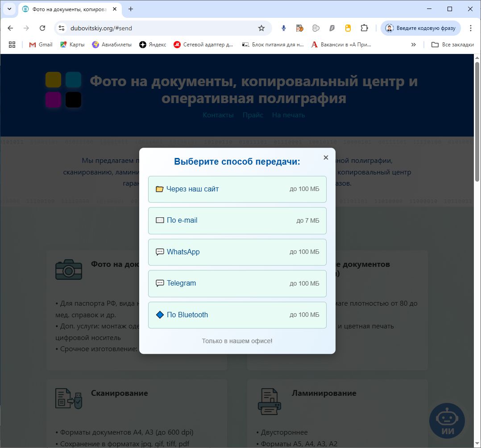Open the 'Сетевой адаптер' bookmark
Screen dimensions: 481x448
tap(203, 45)
